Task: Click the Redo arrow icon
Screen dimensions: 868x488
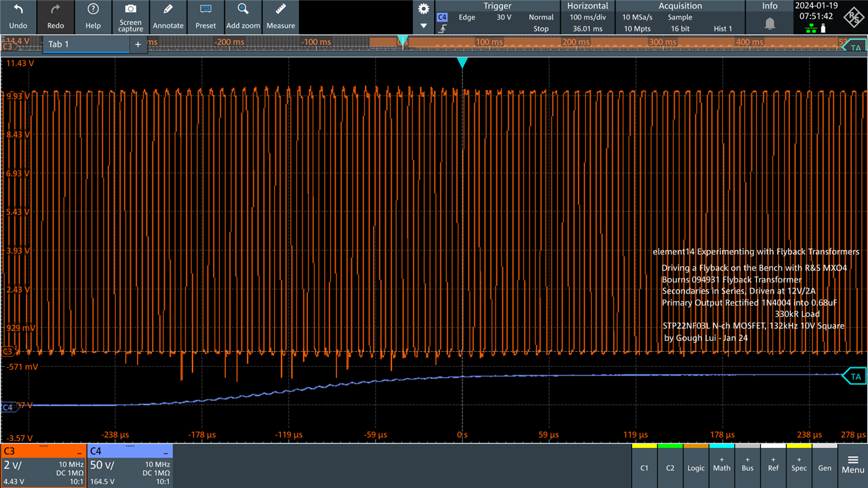Action: point(56,9)
